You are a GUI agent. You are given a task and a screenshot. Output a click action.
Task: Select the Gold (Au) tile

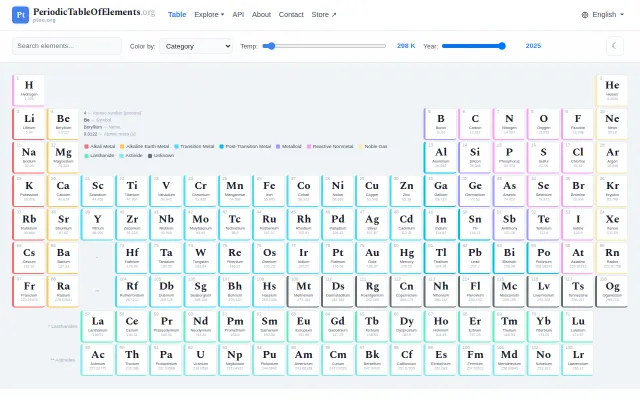372,258
